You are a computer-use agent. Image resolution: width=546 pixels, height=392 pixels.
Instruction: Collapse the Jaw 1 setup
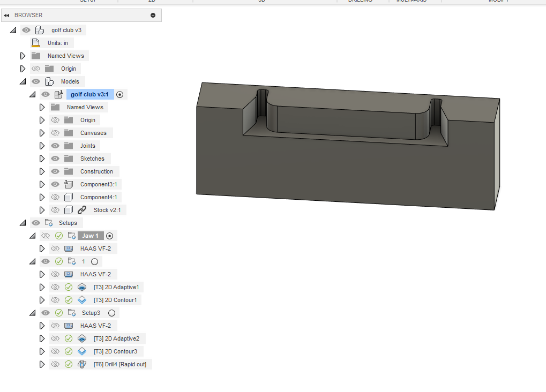32,236
